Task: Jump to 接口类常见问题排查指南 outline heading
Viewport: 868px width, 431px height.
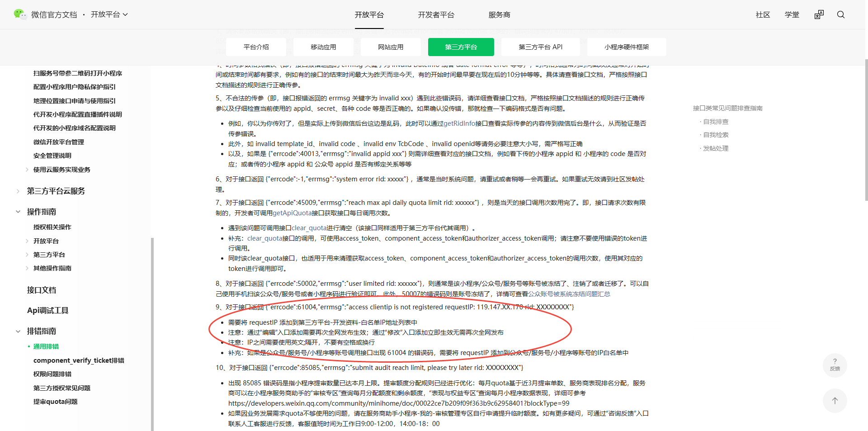Action: coord(728,108)
